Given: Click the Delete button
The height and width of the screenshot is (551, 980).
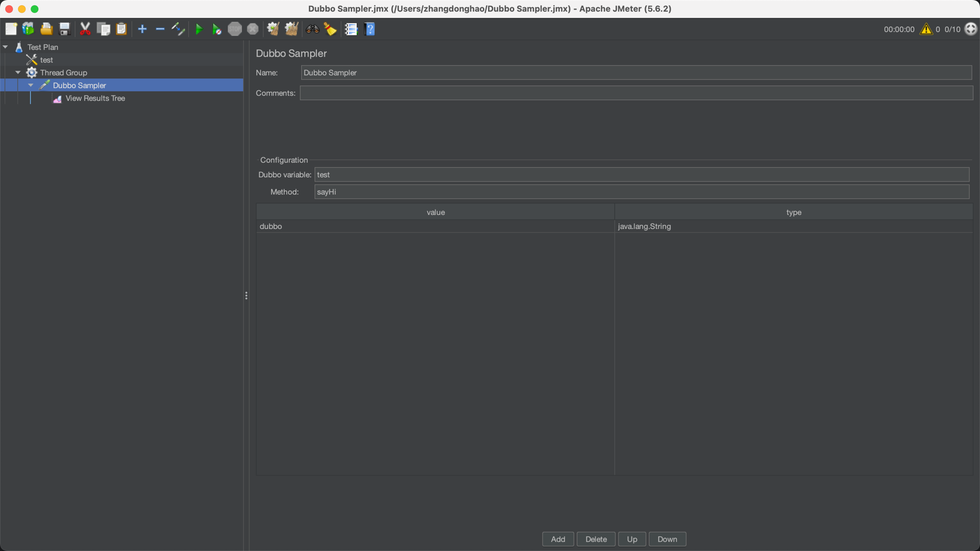Looking at the screenshot, I should coord(596,539).
